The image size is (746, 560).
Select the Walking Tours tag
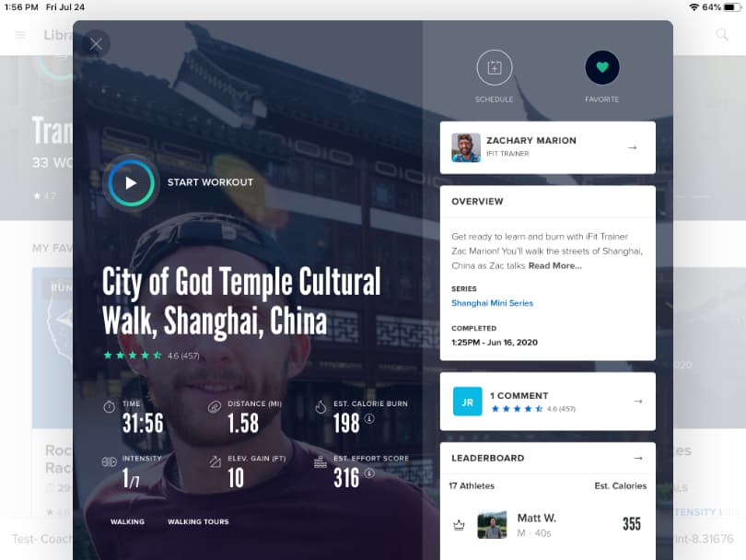[198, 522]
